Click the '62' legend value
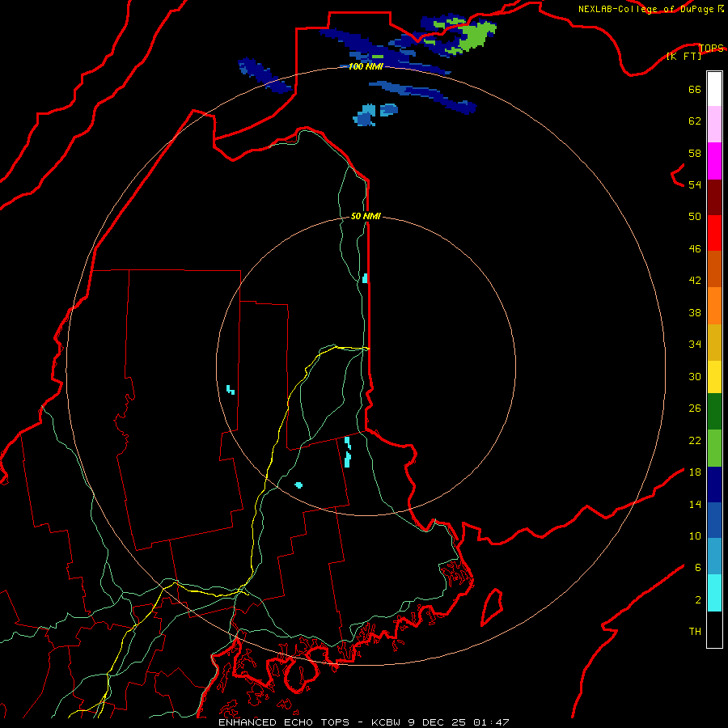The image size is (728, 728). point(695,121)
